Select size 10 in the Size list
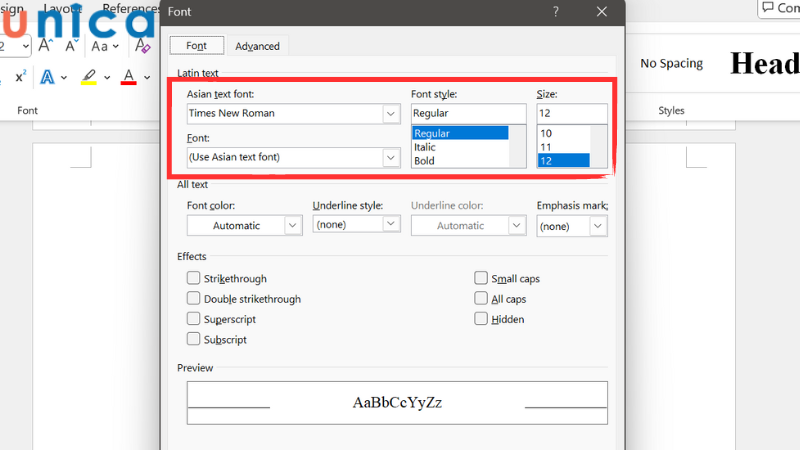 (563, 133)
